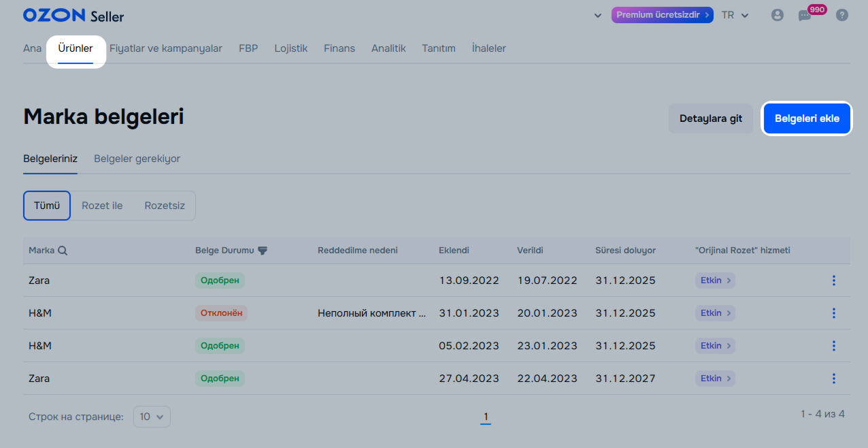Go to page 1 in pagination

[486, 417]
